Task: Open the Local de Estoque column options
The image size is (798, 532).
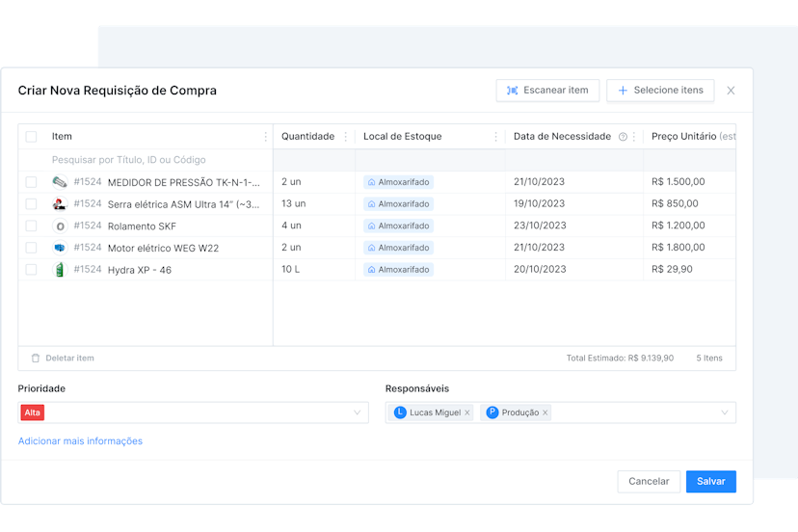Action: [496, 137]
